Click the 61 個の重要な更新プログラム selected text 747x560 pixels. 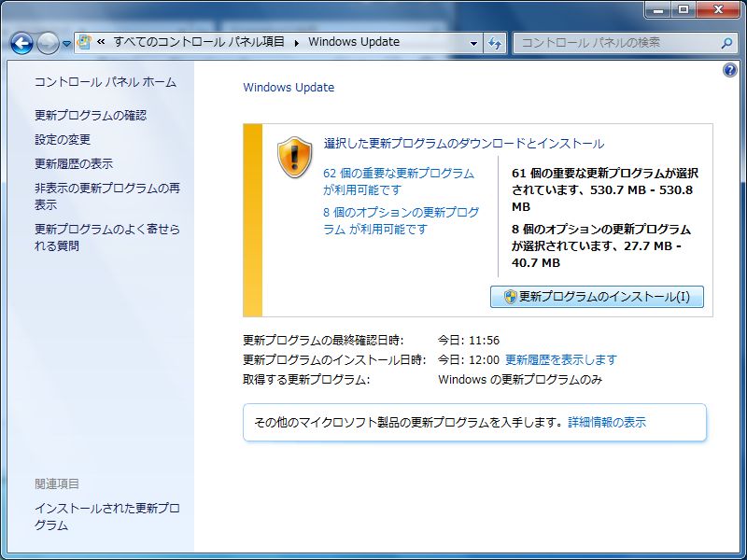[605, 190]
